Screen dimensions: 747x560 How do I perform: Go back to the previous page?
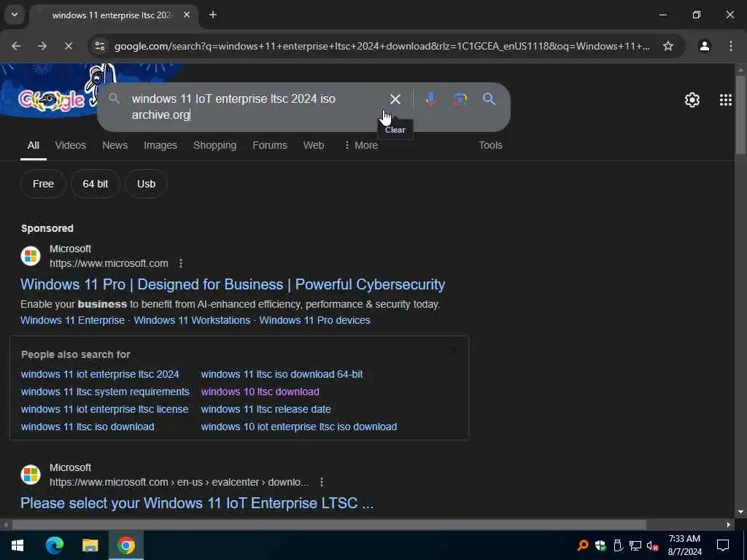click(x=16, y=46)
